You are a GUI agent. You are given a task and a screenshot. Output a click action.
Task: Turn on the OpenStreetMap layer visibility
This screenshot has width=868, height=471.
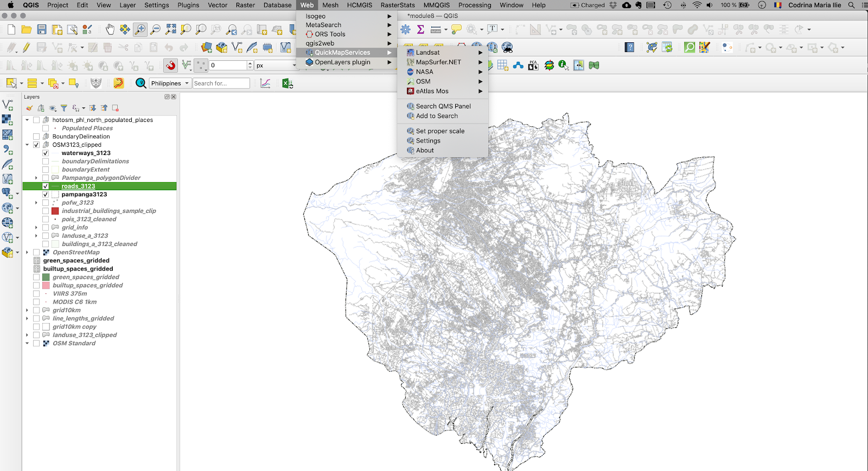click(36, 253)
